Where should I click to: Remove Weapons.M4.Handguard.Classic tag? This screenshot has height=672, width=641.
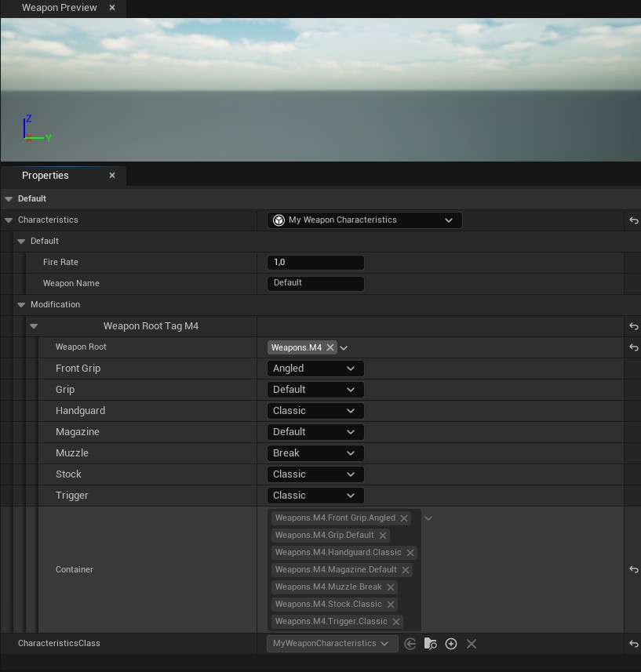[x=410, y=553]
